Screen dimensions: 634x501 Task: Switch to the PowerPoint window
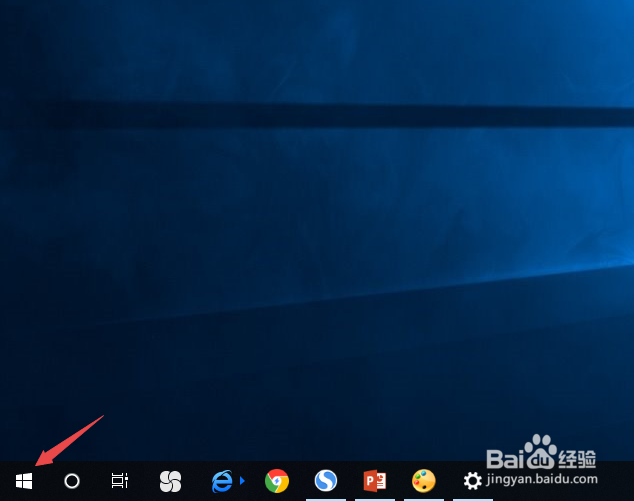pyautogui.click(x=375, y=481)
